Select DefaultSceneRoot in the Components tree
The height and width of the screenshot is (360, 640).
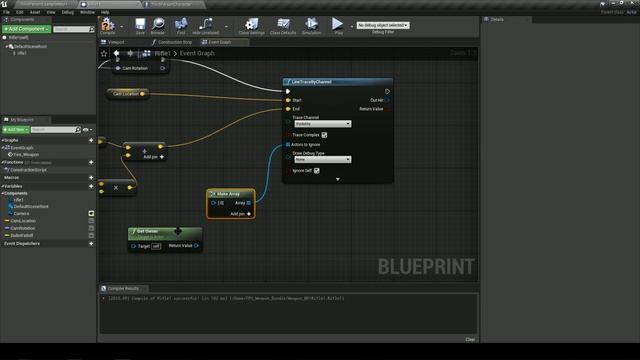click(x=31, y=47)
